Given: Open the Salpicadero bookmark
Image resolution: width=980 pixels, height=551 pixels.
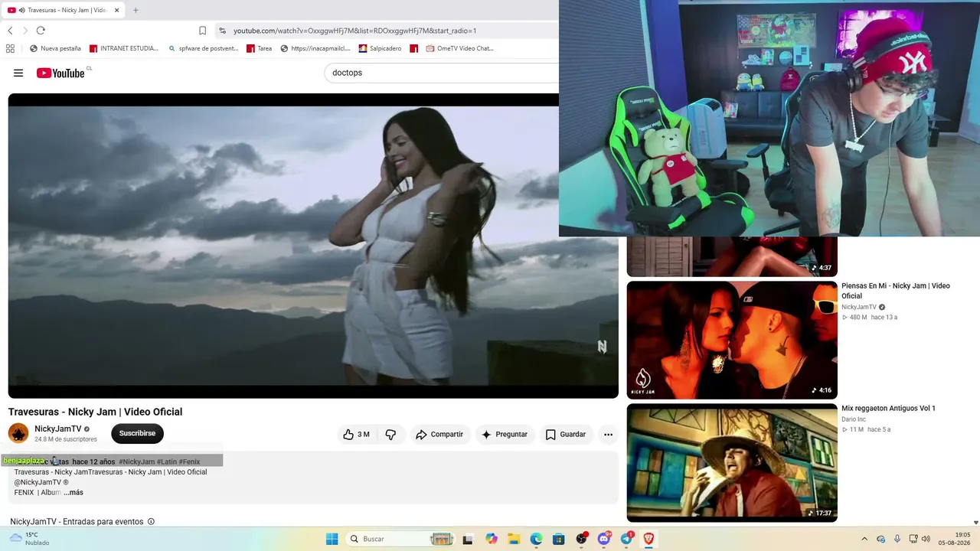Looking at the screenshot, I should [x=380, y=48].
